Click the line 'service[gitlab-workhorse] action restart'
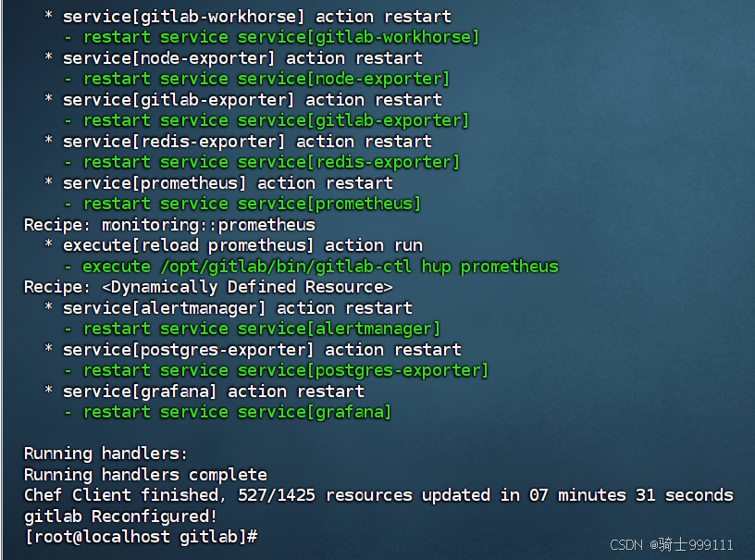This screenshot has height=560, width=755. point(257,17)
